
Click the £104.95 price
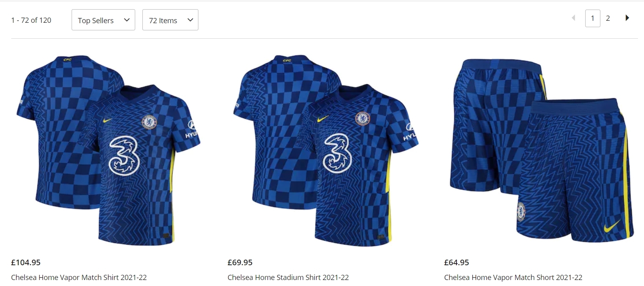click(26, 262)
